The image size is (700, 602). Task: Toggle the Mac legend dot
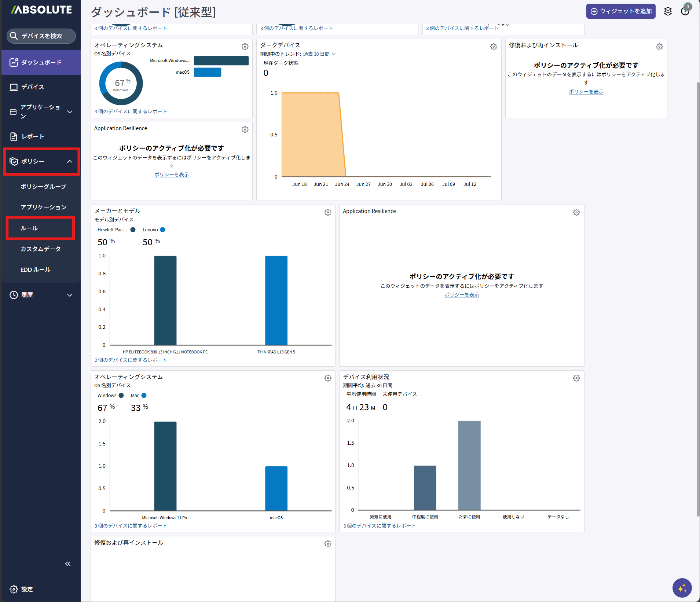click(x=144, y=396)
